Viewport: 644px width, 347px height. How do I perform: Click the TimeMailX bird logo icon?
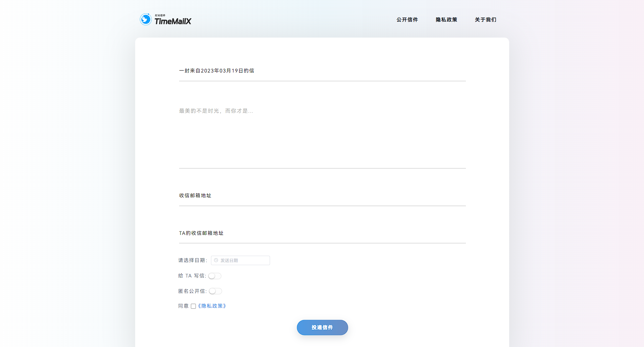point(146,19)
